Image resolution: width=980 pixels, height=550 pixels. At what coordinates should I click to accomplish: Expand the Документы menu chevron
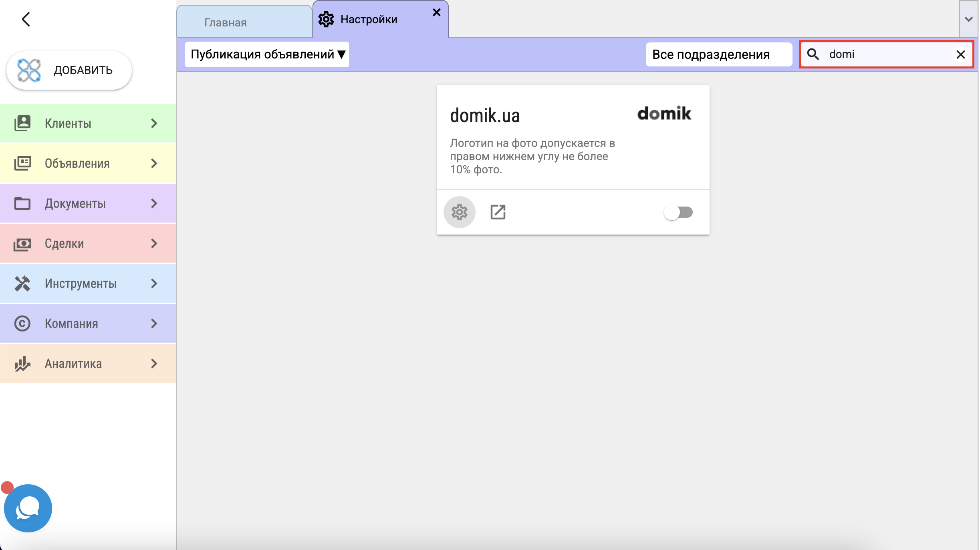pyautogui.click(x=154, y=203)
